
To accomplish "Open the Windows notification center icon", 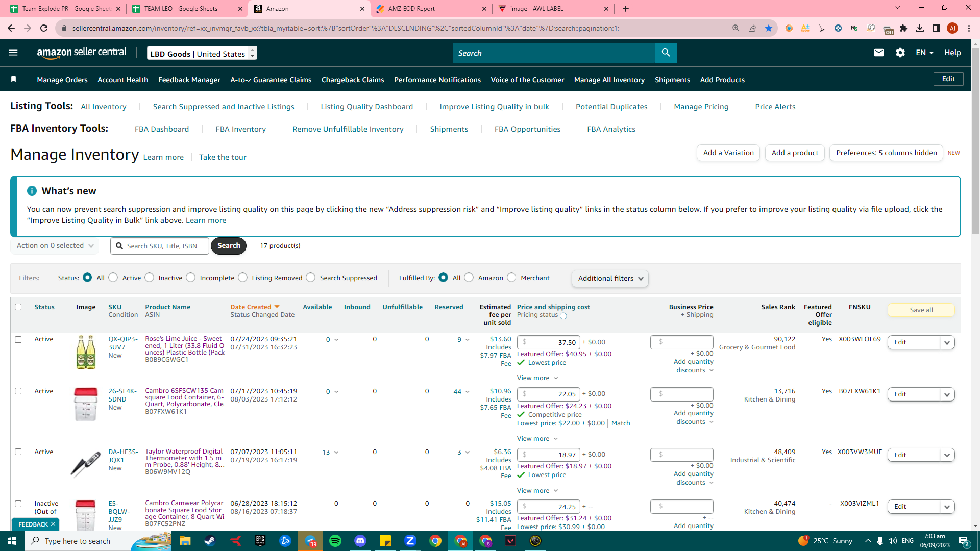I will [x=964, y=541].
